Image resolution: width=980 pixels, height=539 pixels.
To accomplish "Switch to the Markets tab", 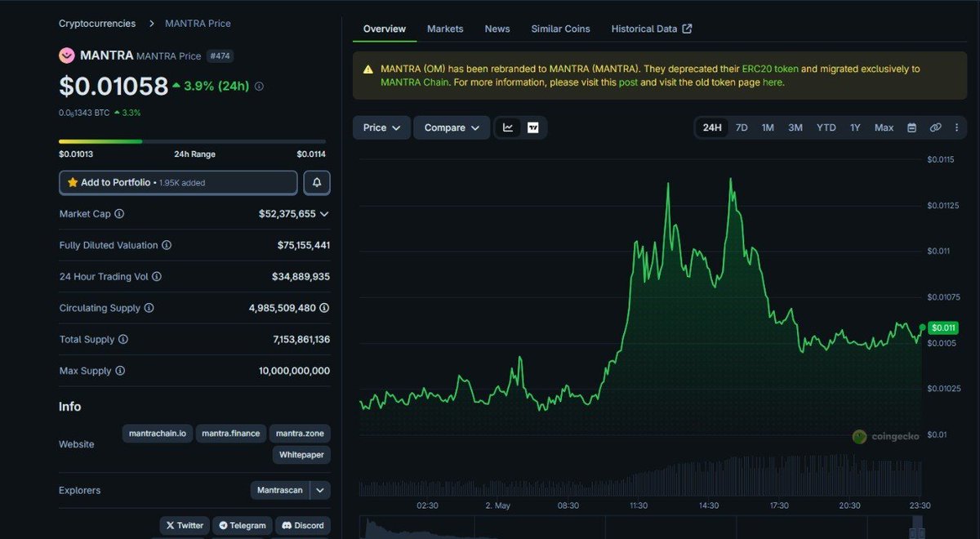I will [x=445, y=29].
